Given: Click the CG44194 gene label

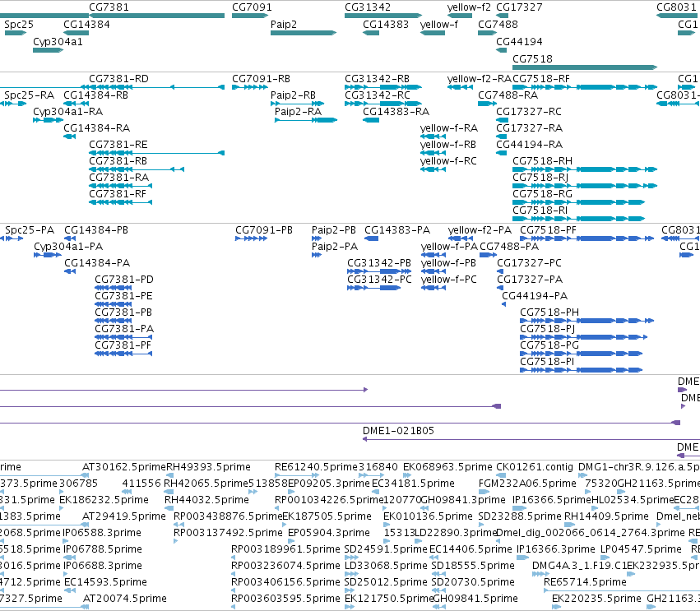Looking at the screenshot, I should [519, 41].
